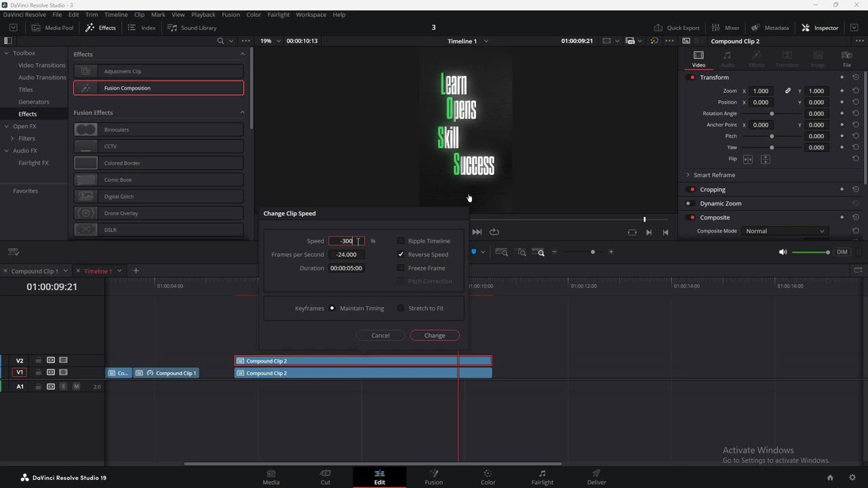868x488 pixels.
Task: Open the Mixer panel
Action: tap(725, 28)
